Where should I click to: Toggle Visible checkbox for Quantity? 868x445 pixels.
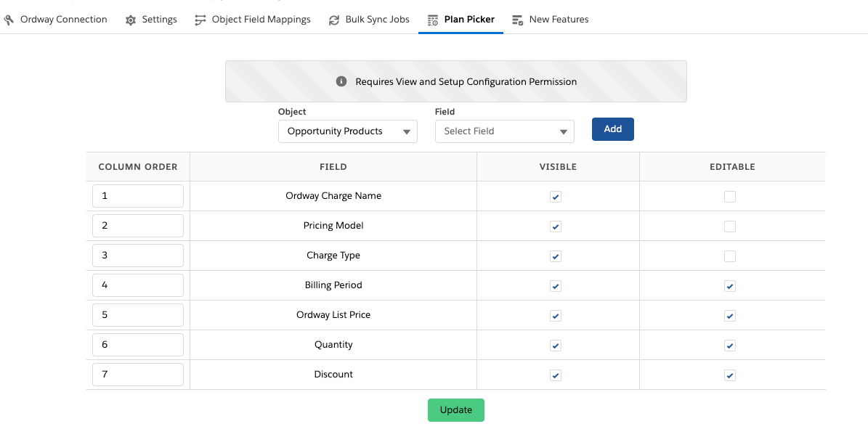(556, 346)
